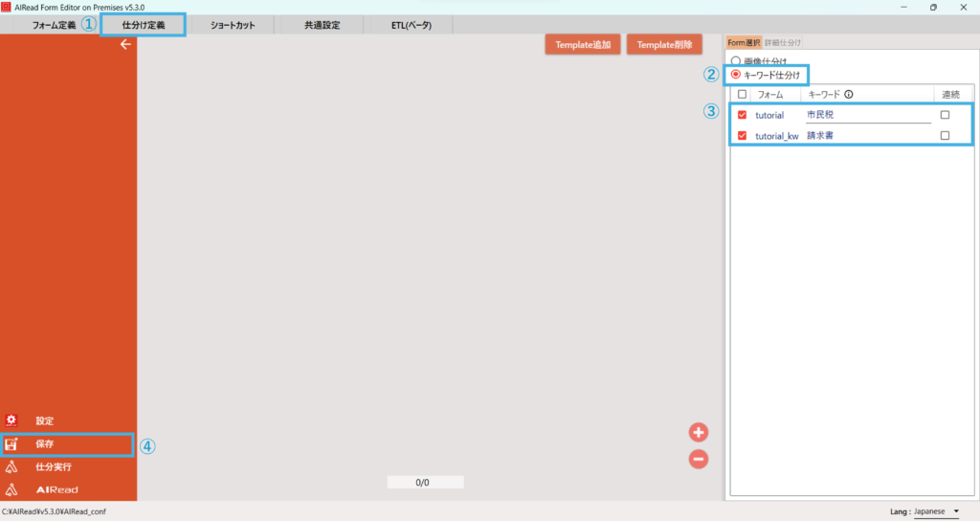
Task: Click the red minus remove icon
Action: click(x=699, y=459)
